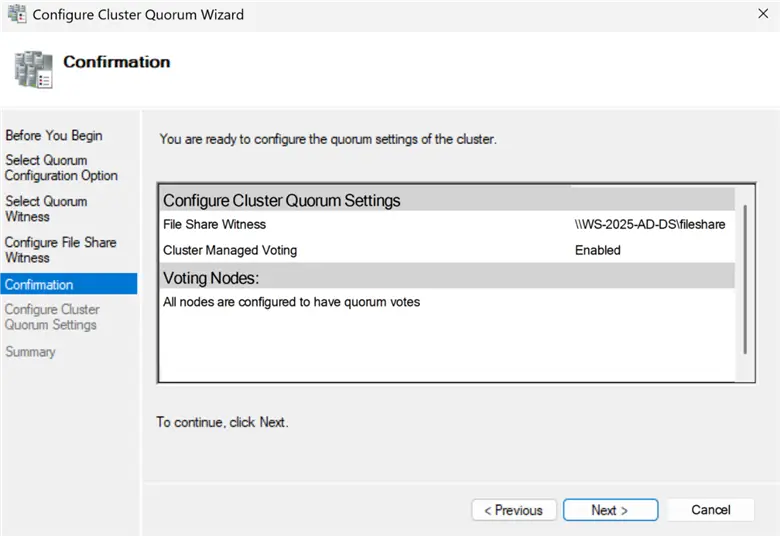
Task: Click the \\WS-2025-AD-DS\fileshare path value
Action: pyautogui.click(x=650, y=224)
